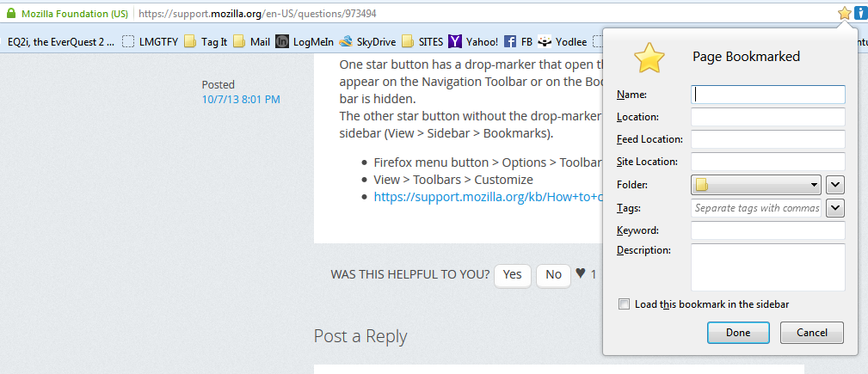Focus the Keyword text field
Viewport: 868px width, 374px height.
click(x=767, y=230)
